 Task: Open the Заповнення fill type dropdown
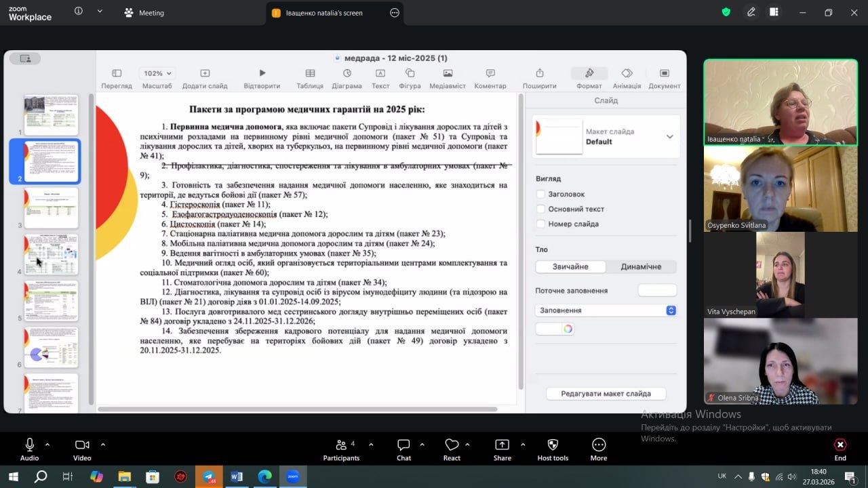606,310
